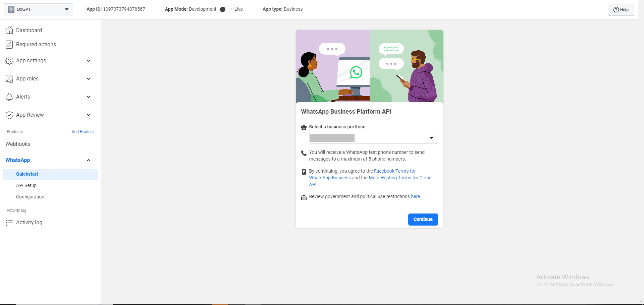Click the App settings gear icon

[9, 61]
